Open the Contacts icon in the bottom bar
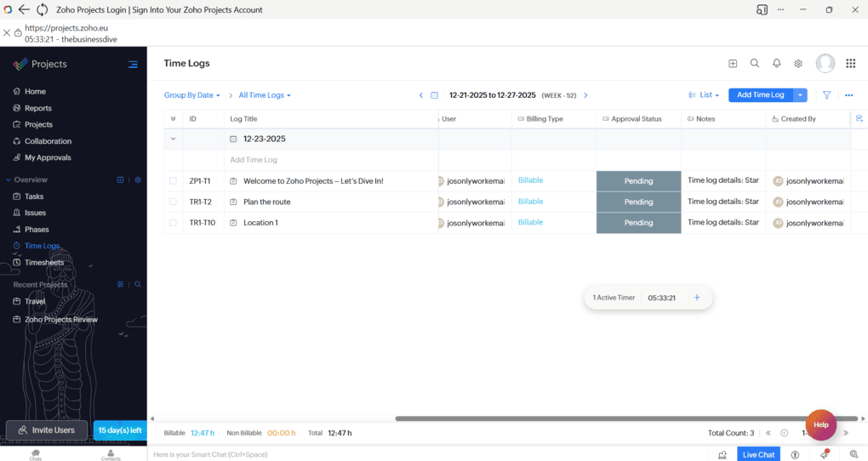The width and height of the screenshot is (868, 461). [x=111, y=455]
